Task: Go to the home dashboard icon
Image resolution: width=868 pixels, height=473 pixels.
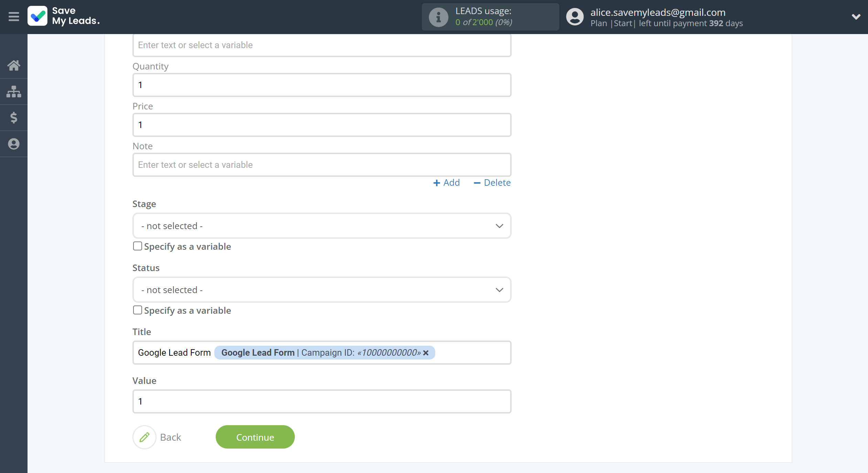Action: point(14,65)
